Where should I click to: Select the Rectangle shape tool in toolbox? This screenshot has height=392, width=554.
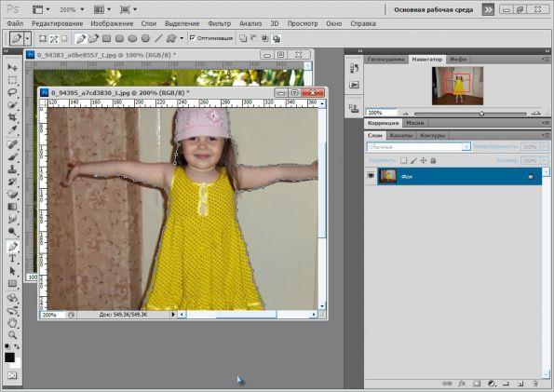pyautogui.click(x=12, y=283)
